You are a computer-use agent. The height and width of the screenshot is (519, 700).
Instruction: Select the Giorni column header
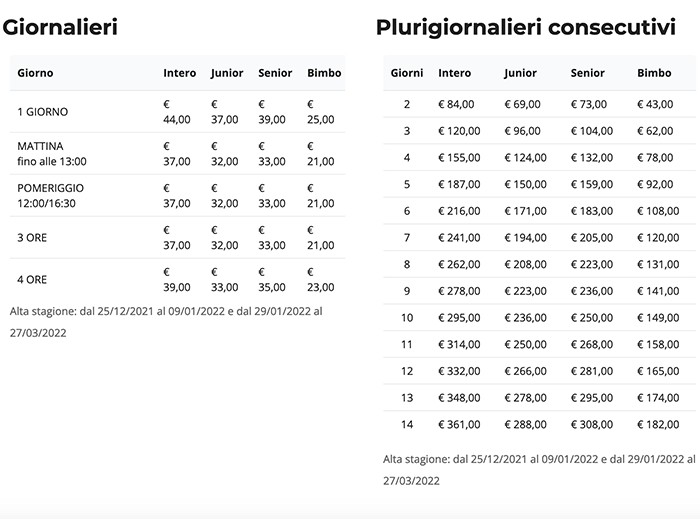[406, 73]
